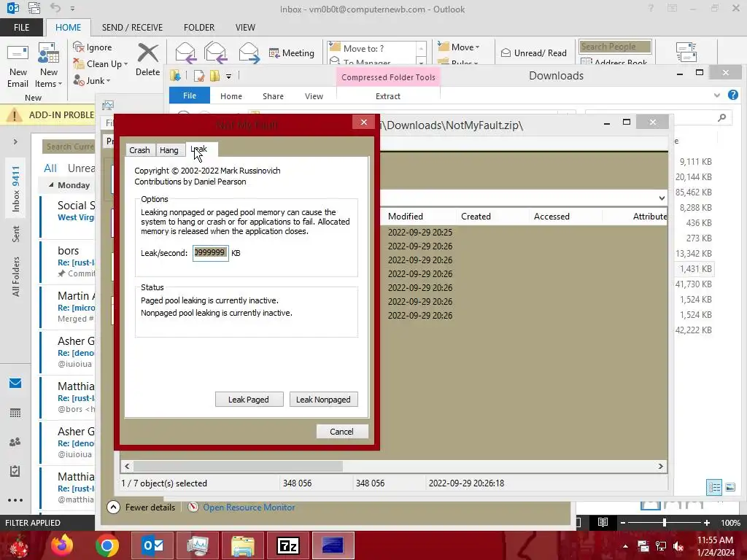Click the Reply icon in Outlook ribbon

coord(185,52)
